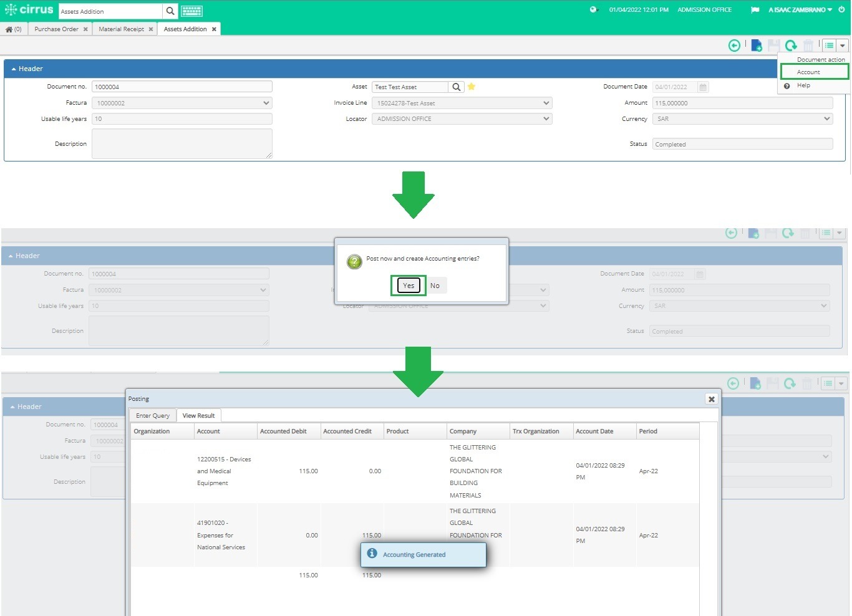This screenshot has width=852, height=616.
Task: Click the Status field showing Completed in the undimmed form
Action: [x=743, y=144]
